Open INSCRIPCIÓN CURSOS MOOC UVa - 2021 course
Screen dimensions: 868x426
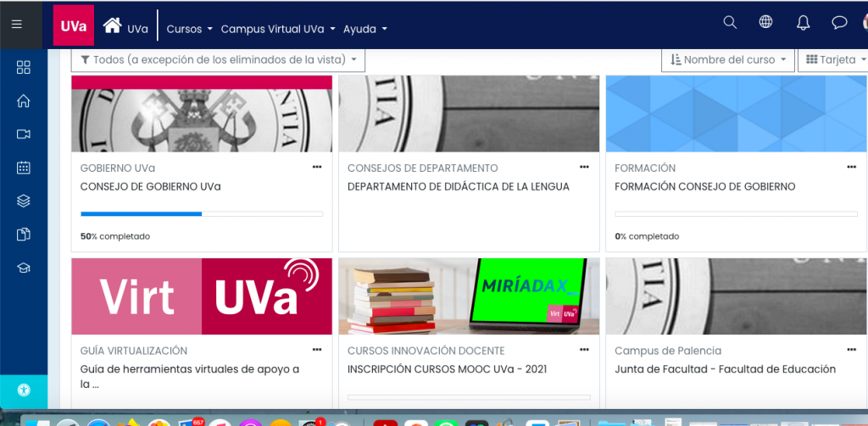tap(448, 369)
